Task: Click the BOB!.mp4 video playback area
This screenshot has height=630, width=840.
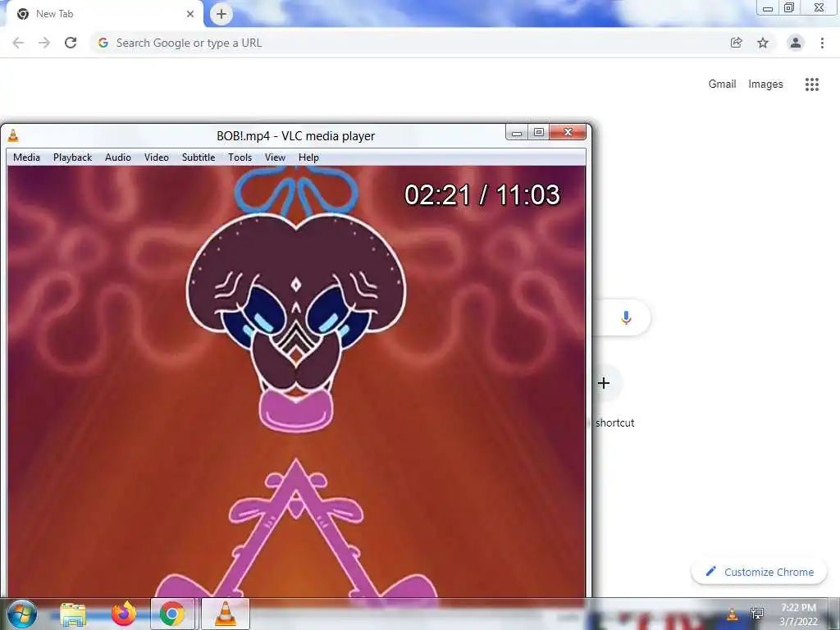Action: [x=296, y=381]
